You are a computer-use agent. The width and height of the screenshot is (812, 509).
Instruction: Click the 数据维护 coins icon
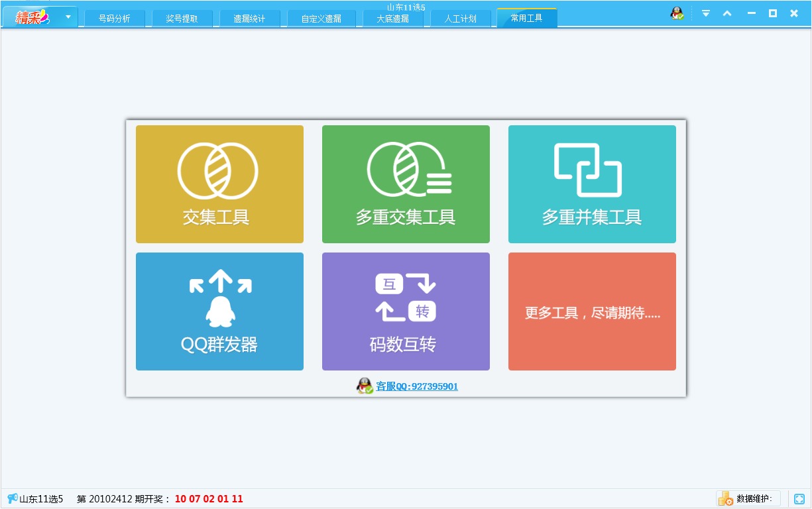725,499
